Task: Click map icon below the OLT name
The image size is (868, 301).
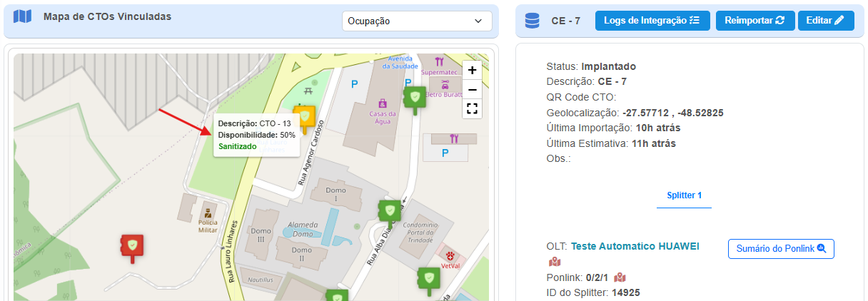Action: [x=555, y=262]
